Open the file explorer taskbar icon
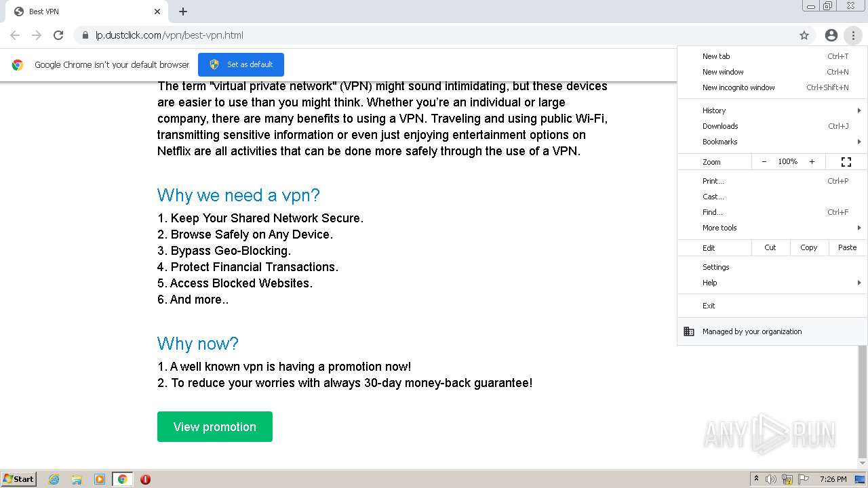 [77, 479]
